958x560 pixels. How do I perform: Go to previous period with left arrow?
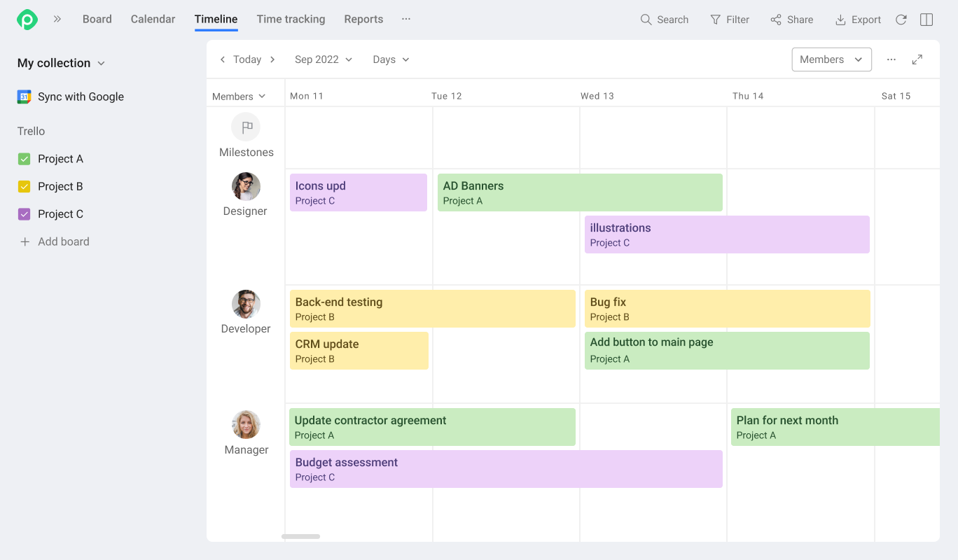[223, 59]
